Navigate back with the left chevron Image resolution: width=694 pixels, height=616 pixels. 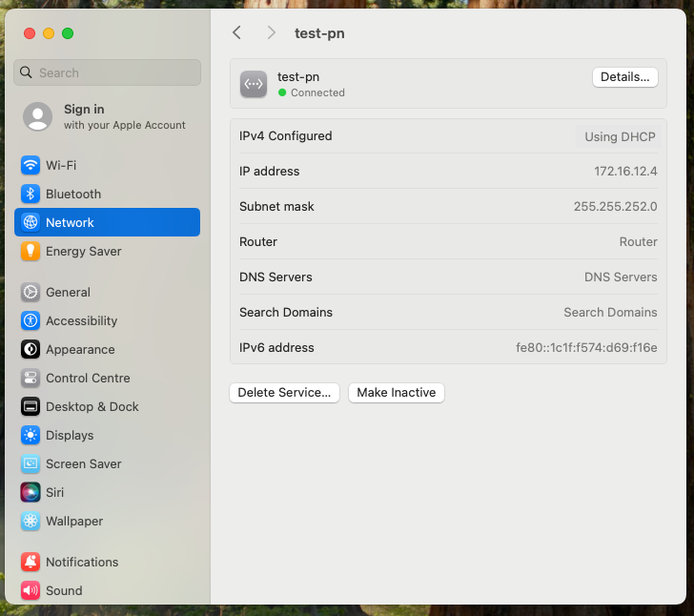tap(237, 33)
